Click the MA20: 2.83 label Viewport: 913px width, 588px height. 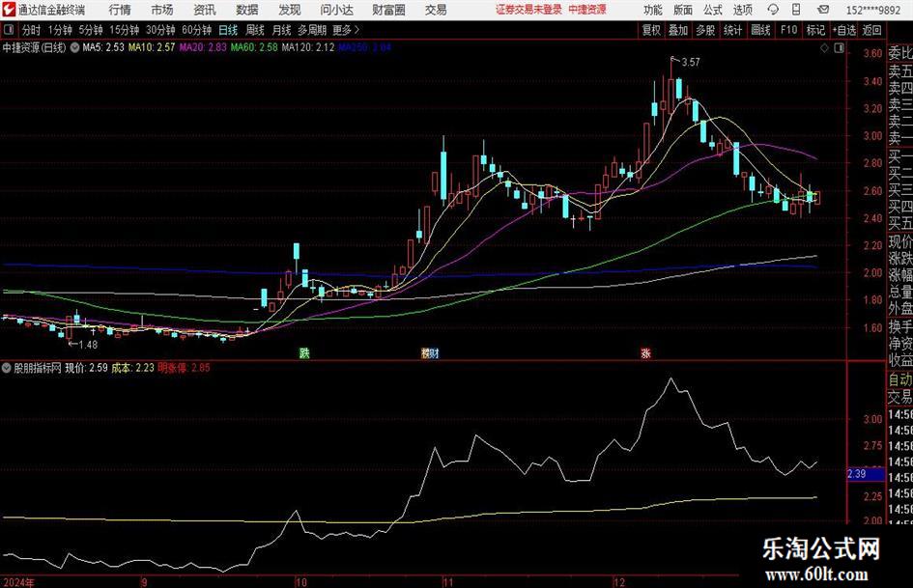pyautogui.click(x=203, y=47)
